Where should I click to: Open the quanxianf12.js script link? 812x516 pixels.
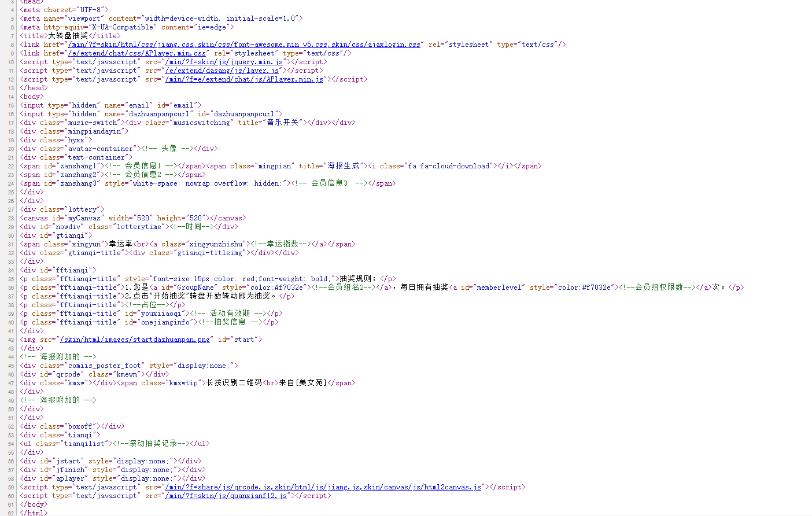point(226,496)
